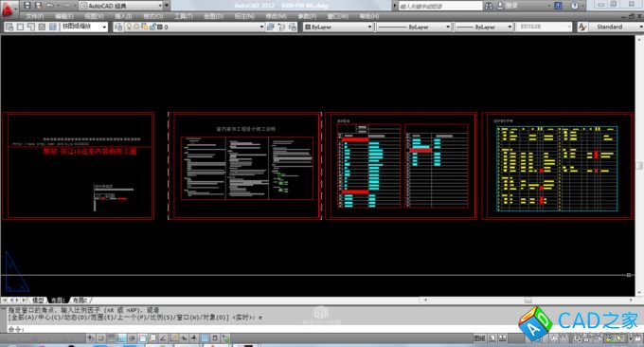The height and width of the screenshot is (347, 644).
Task: Click the Save icon in quick access toolbar
Action: point(27,6)
